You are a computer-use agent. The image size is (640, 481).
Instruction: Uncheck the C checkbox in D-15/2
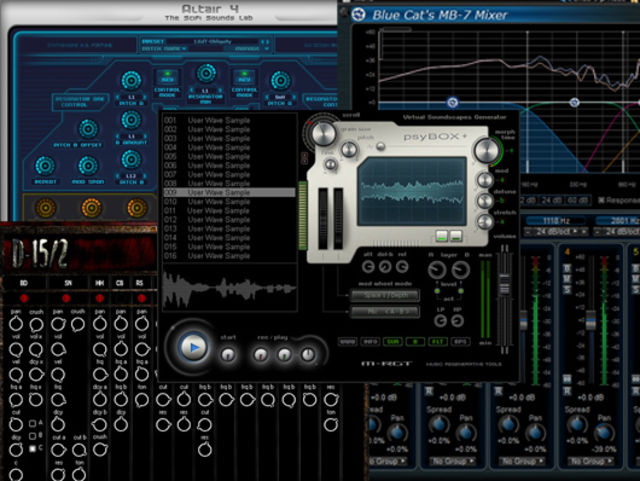[x=32, y=448]
